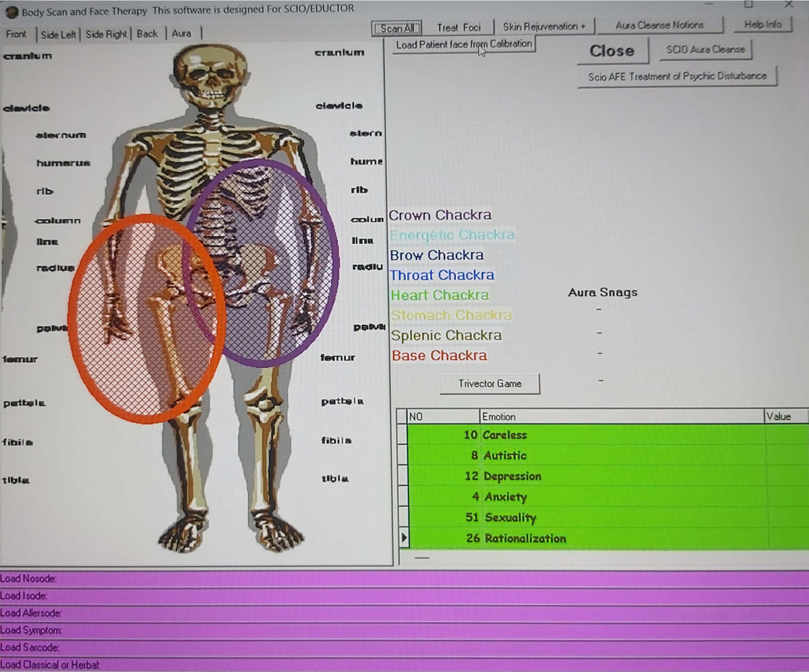Open Treat Foci option

point(458,28)
